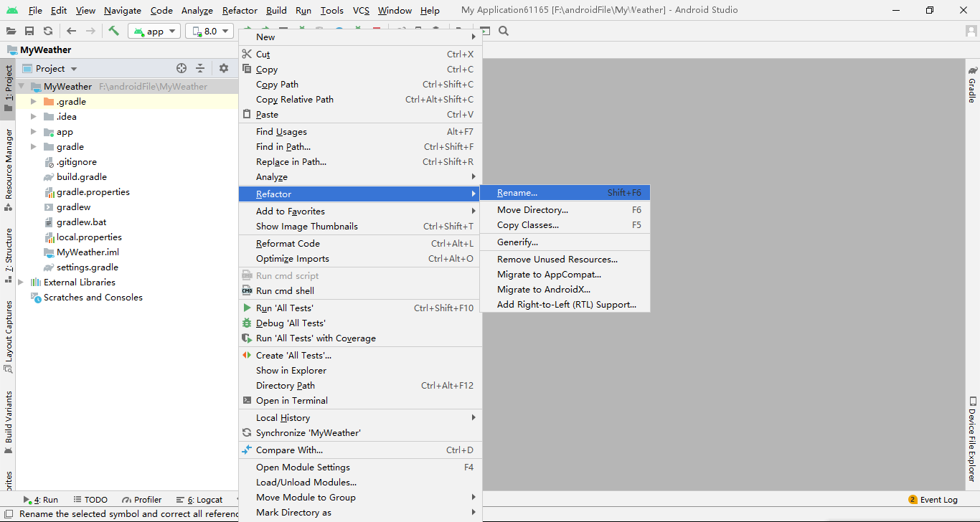Expand the .idea folder node
This screenshot has width=980, height=522.
(33, 116)
